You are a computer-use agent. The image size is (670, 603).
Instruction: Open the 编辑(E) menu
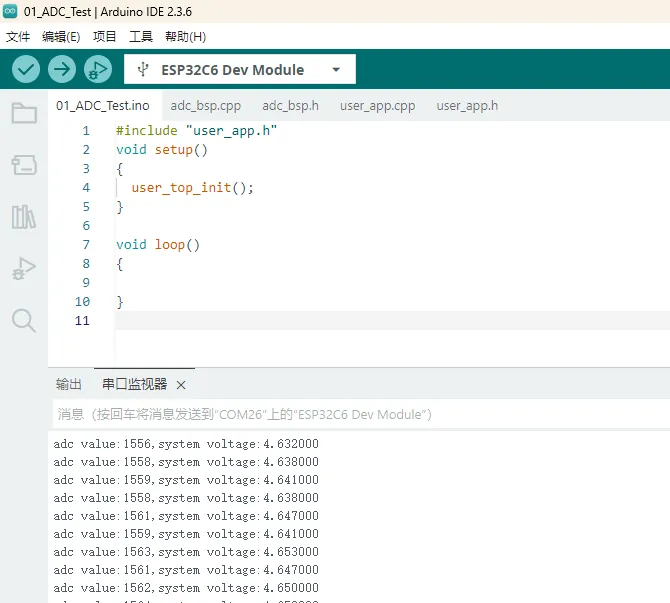(61, 37)
